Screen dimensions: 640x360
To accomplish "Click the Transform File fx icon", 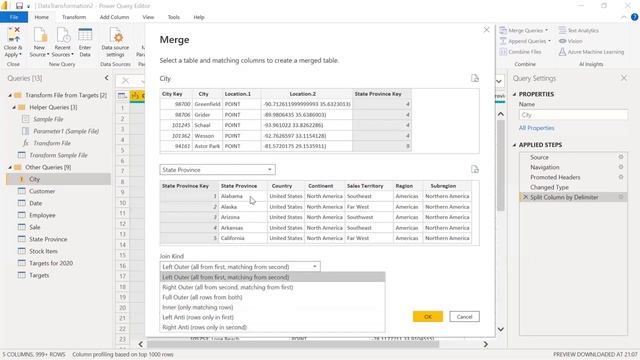I will (26, 143).
